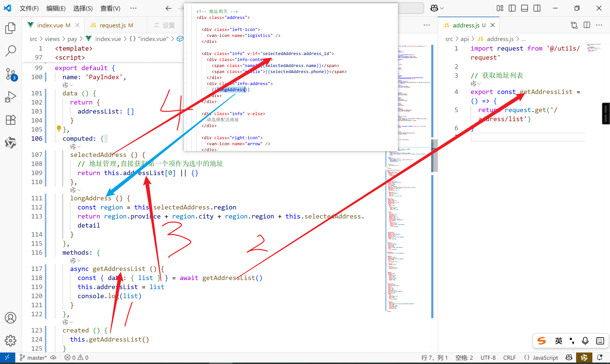Switch to the request.js tab
610x364 pixels.
coord(112,25)
